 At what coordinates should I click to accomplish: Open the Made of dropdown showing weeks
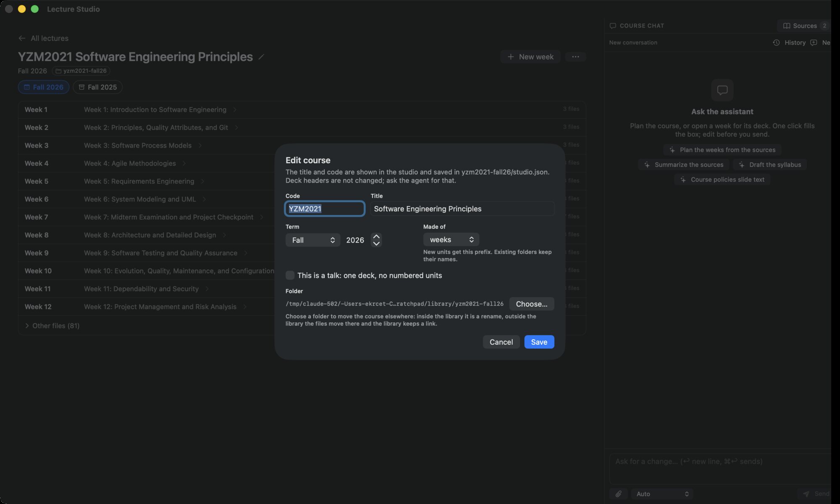[451, 239]
